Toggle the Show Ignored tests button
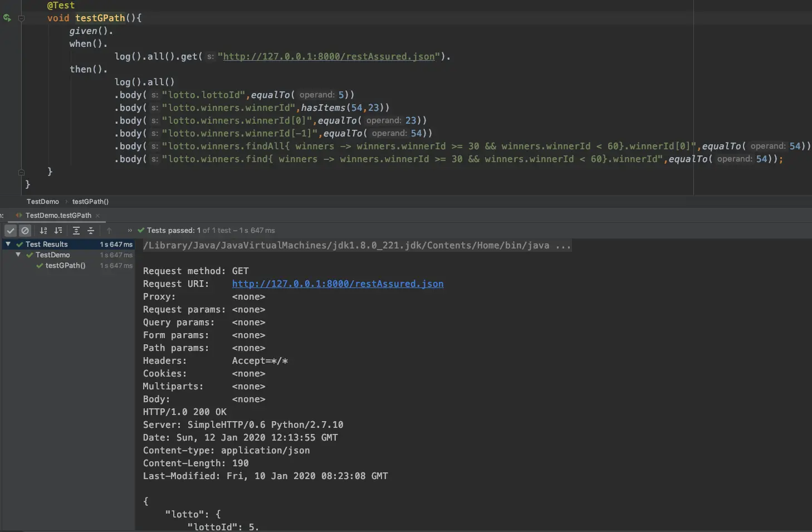Screen dimensions: 812x532 (x=25, y=231)
